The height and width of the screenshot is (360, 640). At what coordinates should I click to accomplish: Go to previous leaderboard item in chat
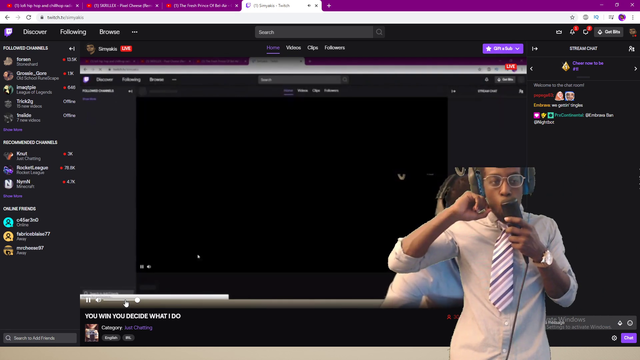[x=531, y=69]
